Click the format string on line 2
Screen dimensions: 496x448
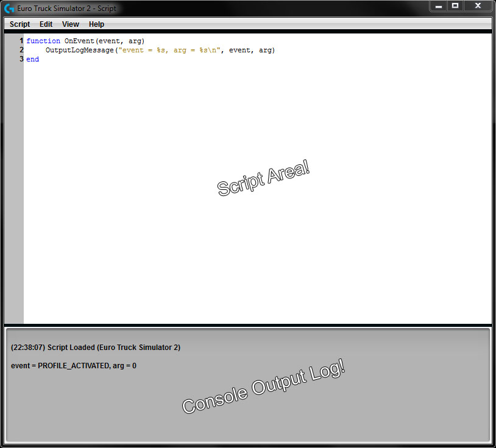click(169, 50)
